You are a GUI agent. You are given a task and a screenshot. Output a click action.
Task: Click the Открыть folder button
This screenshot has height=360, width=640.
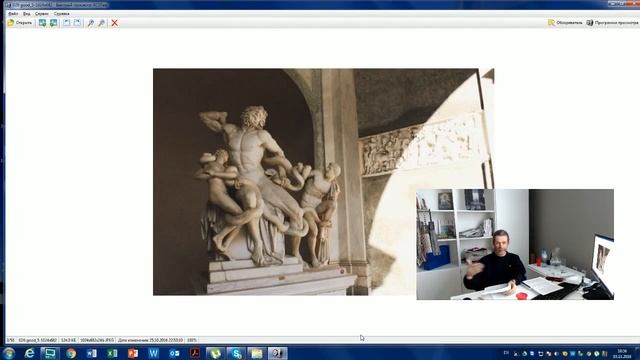20,23
